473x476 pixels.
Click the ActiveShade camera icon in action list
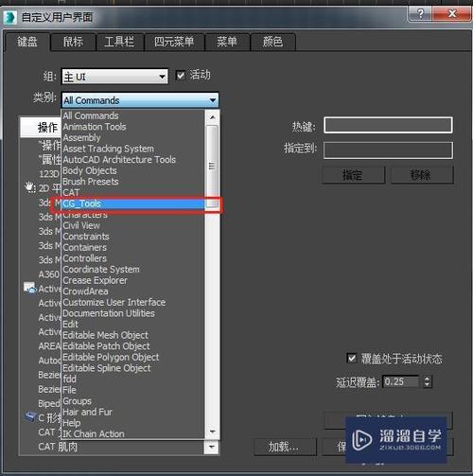coord(30,288)
